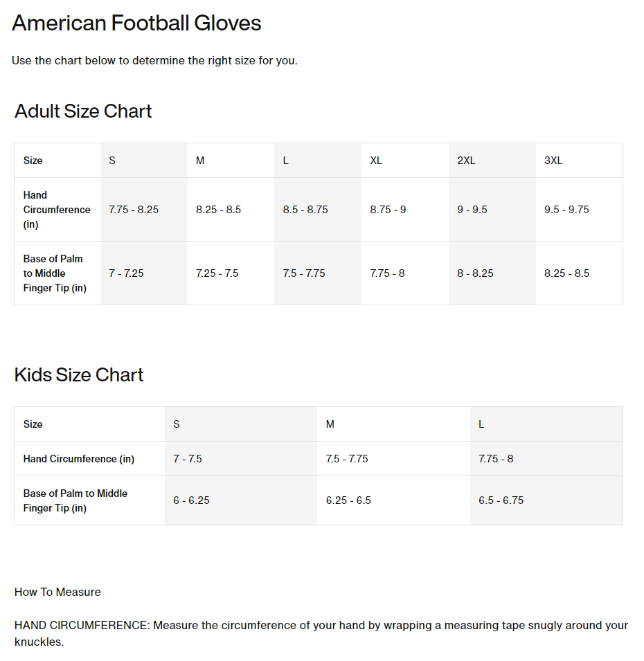Select kids 6.5 - 6.75 palm length cell
The image size is (644, 661).
(x=546, y=500)
